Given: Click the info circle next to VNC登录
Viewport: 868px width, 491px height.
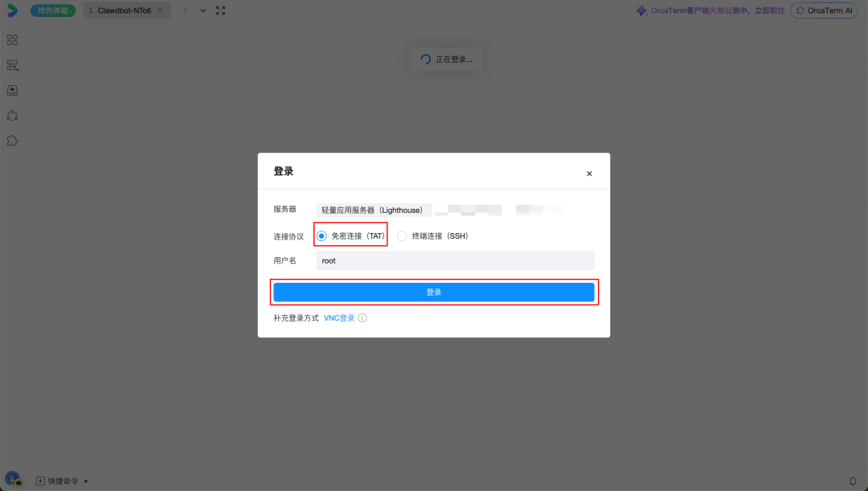Looking at the screenshot, I should pos(362,317).
